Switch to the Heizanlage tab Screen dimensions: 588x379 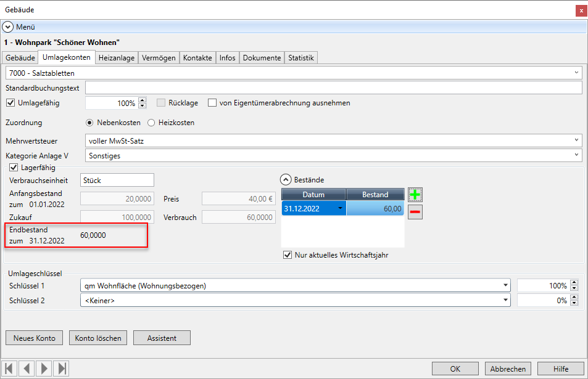click(x=117, y=58)
